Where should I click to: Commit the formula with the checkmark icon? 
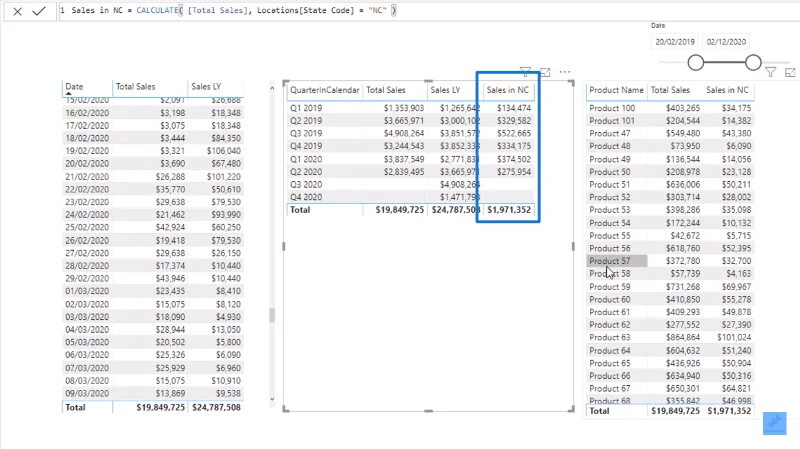pyautogui.click(x=39, y=11)
